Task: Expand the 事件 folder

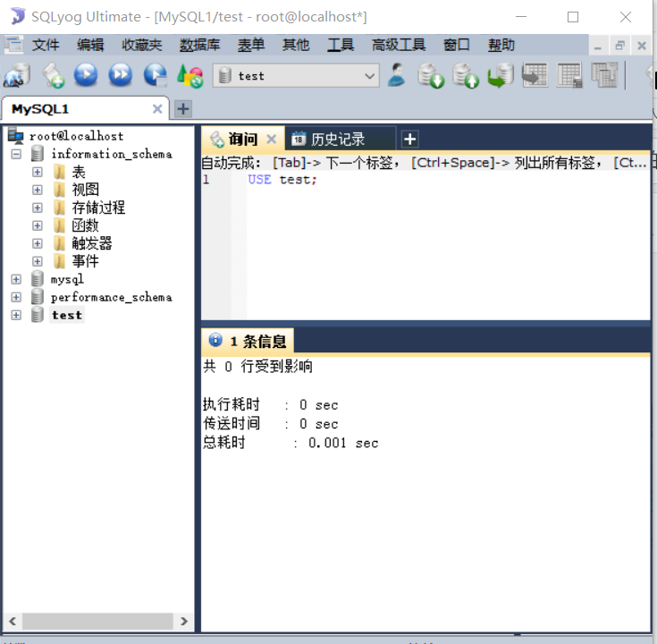Action: [x=38, y=261]
